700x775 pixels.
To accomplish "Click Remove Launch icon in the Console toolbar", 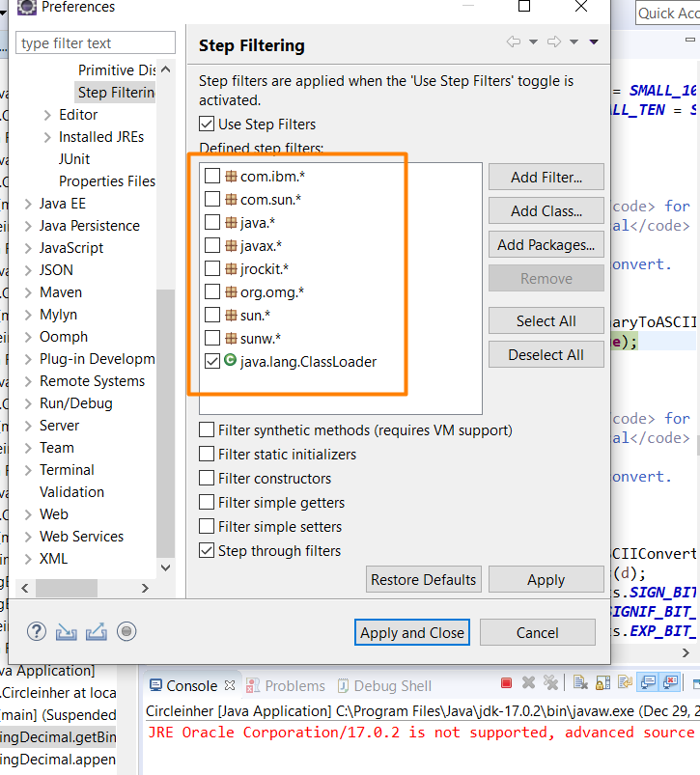I will click(528, 683).
